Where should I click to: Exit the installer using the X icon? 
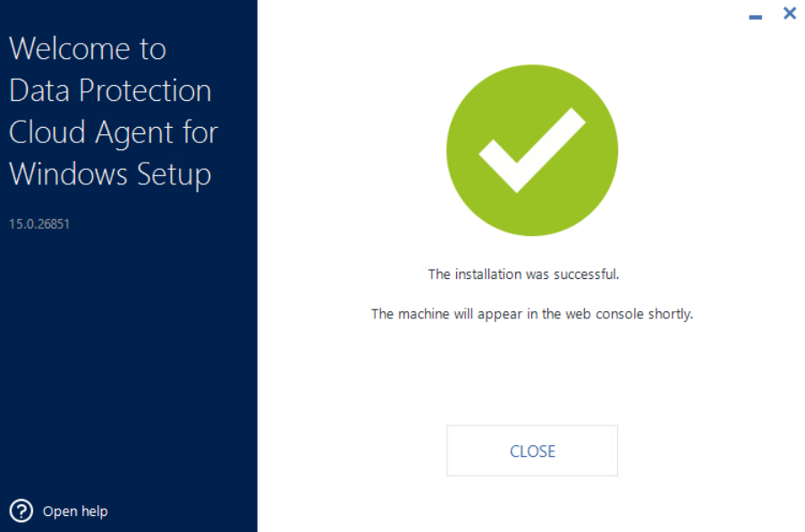pos(789,13)
